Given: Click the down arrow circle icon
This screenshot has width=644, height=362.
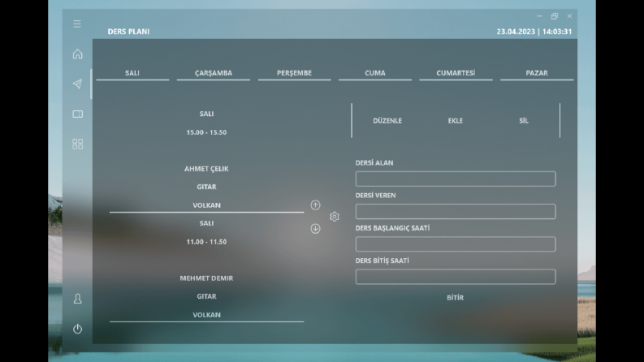Looking at the screenshot, I should pos(315,229).
